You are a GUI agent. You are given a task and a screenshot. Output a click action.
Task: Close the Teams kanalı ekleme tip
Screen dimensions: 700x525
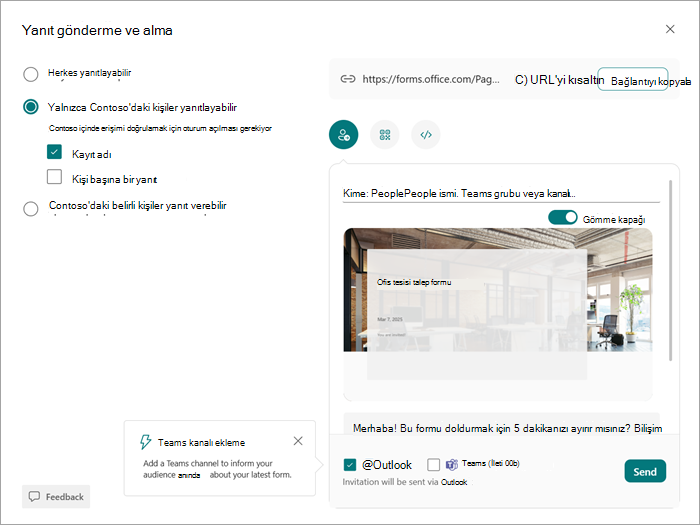click(x=298, y=441)
